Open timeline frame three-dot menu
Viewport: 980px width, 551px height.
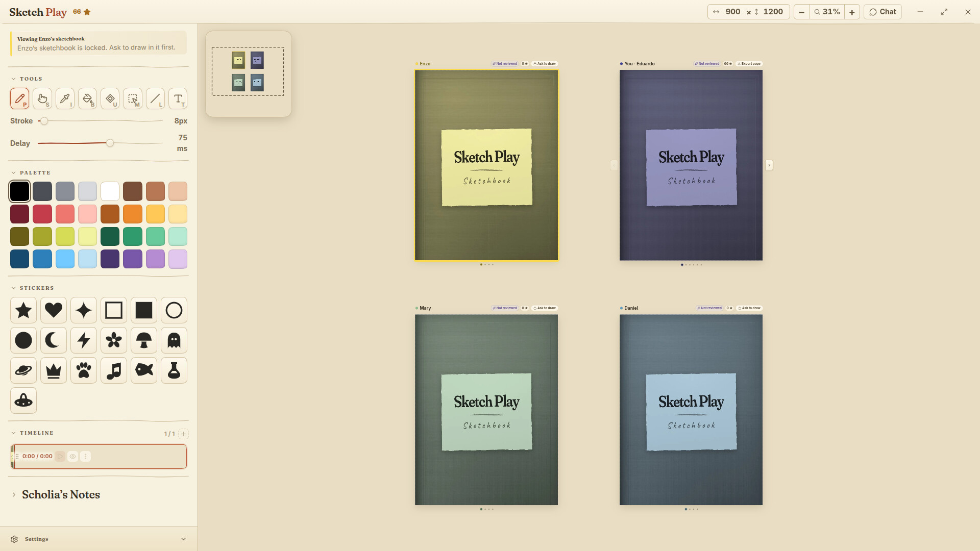pyautogui.click(x=86, y=457)
